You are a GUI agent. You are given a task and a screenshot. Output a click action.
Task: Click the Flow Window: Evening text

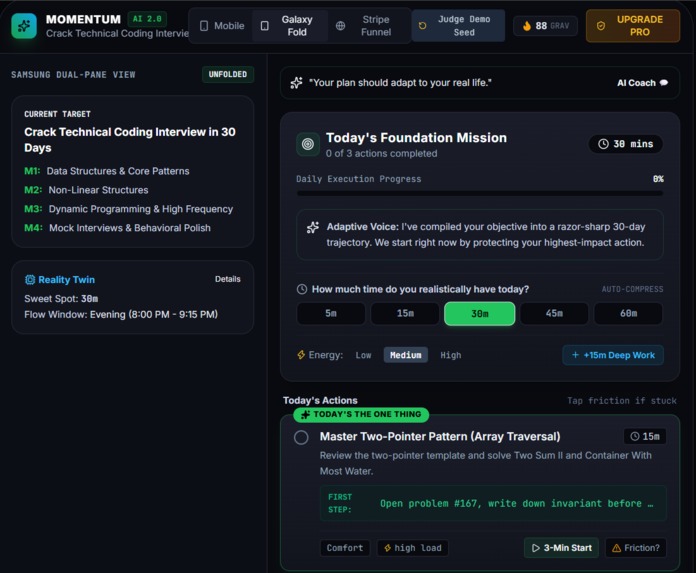pos(121,315)
